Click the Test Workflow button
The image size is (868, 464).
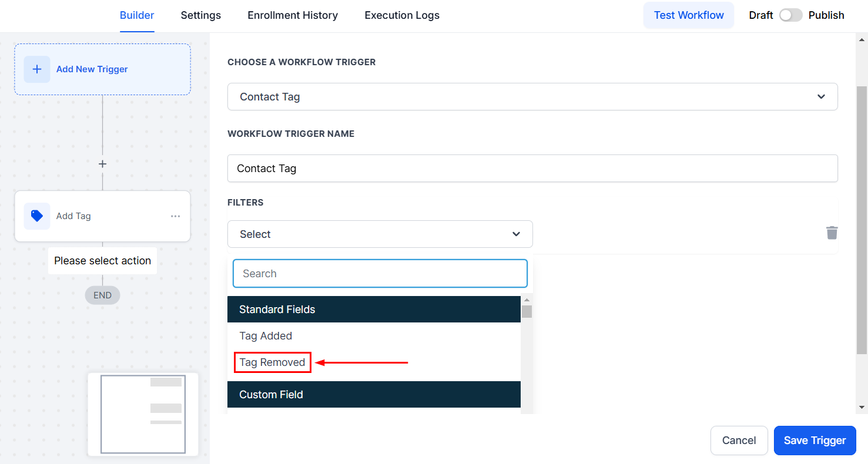[689, 15]
